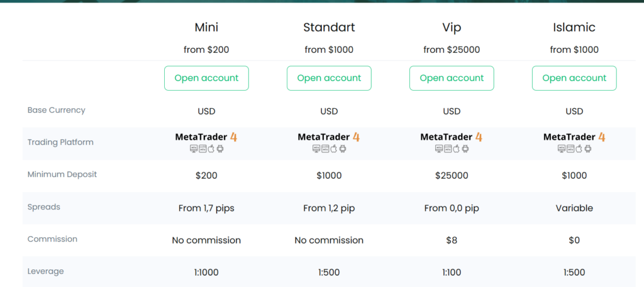Click the Android icon in the Mini column
Image resolution: width=644 pixels, height=287 pixels.
(220, 149)
